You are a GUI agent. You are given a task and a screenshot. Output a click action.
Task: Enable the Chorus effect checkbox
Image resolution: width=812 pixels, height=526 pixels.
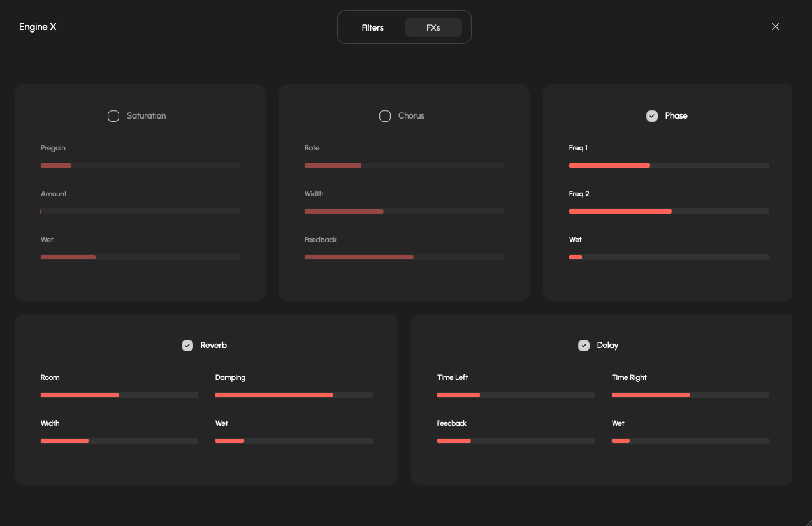(385, 116)
